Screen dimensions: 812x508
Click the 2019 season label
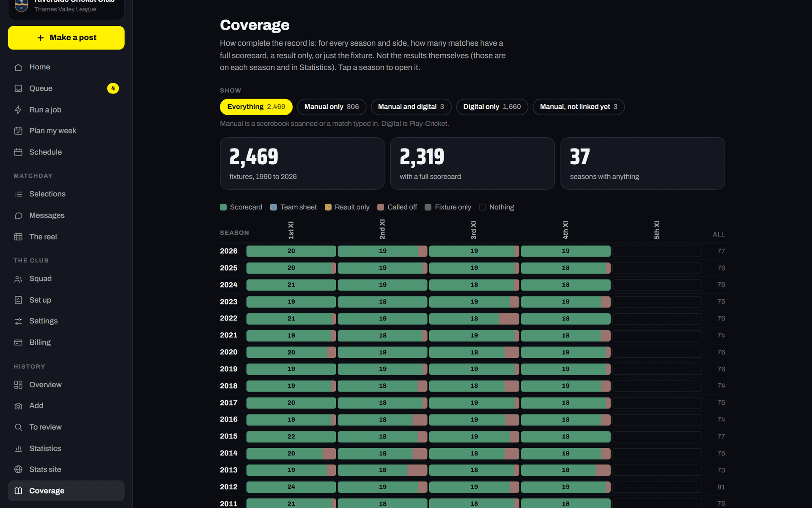coord(228,369)
